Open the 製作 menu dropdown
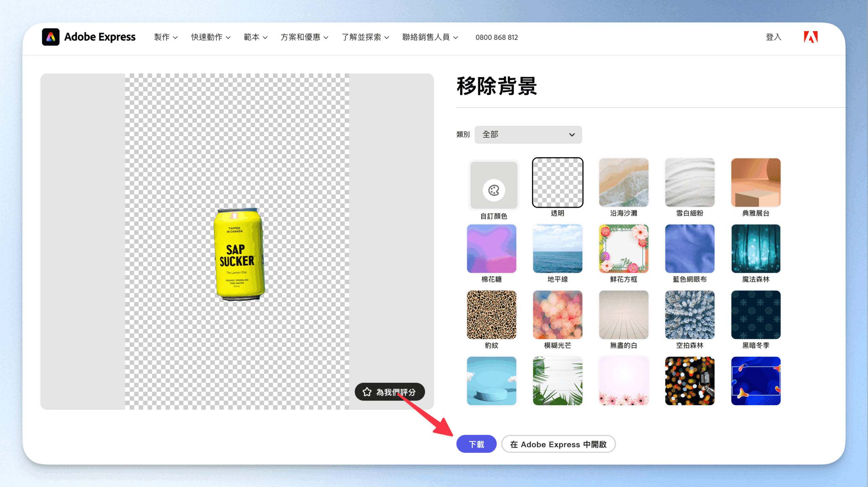 coord(165,37)
